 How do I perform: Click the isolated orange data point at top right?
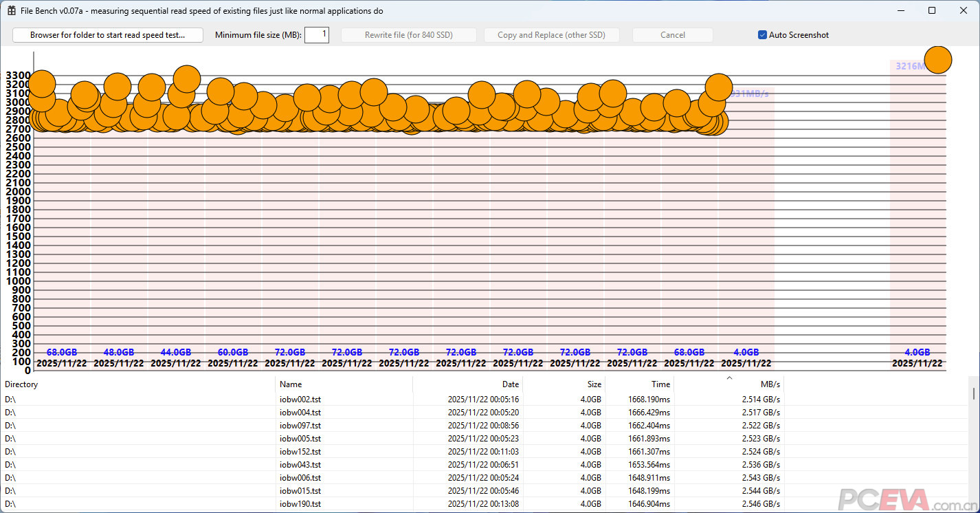(x=937, y=60)
